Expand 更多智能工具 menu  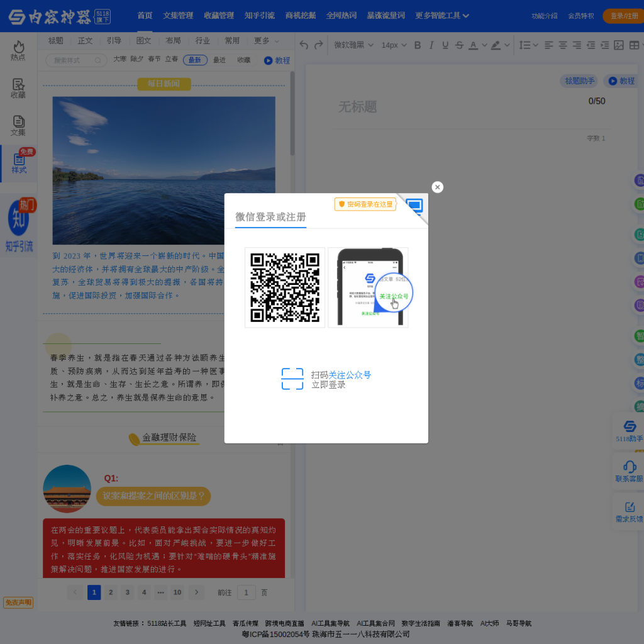coord(442,16)
